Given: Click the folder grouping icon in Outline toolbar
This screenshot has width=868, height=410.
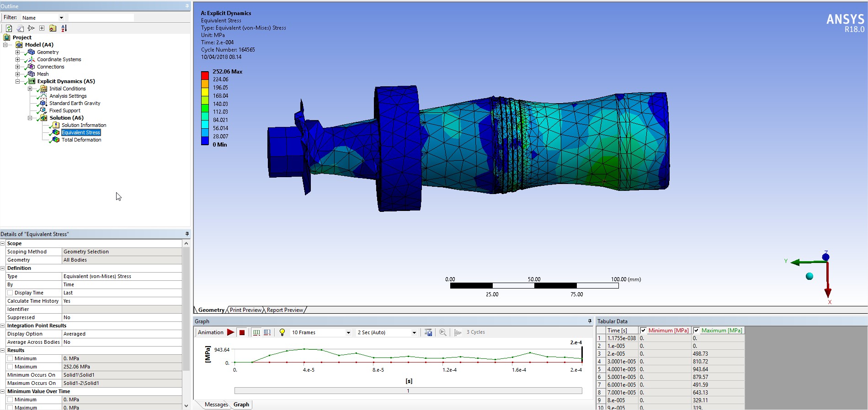Looking at the screenshot, I should point(53,28).
